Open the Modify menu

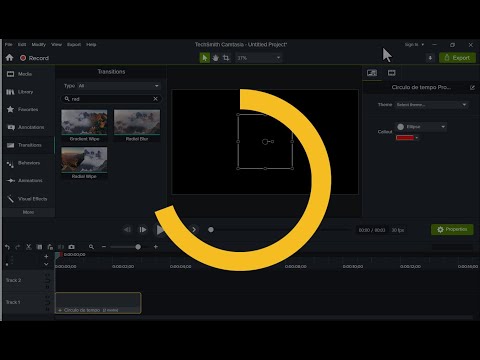coord(39,44)
